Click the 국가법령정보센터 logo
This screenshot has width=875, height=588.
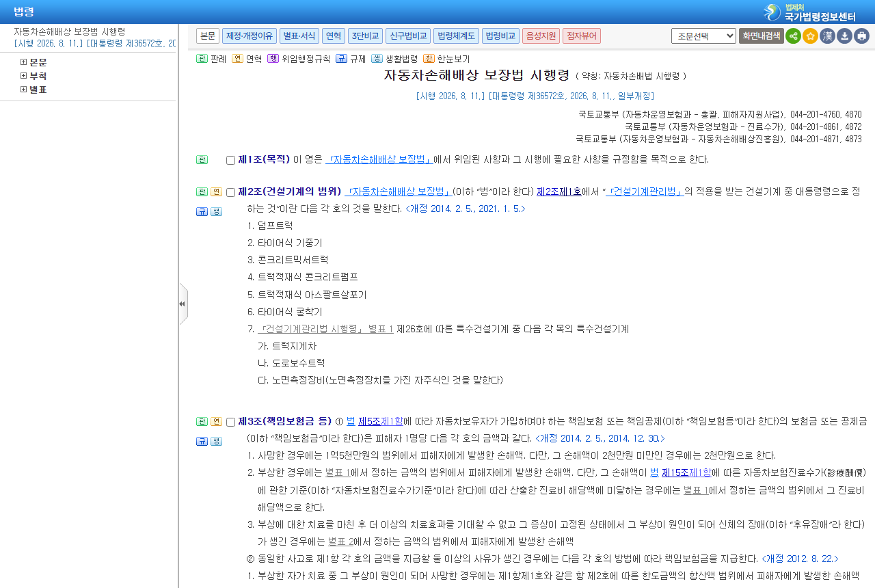coord(810,12)
